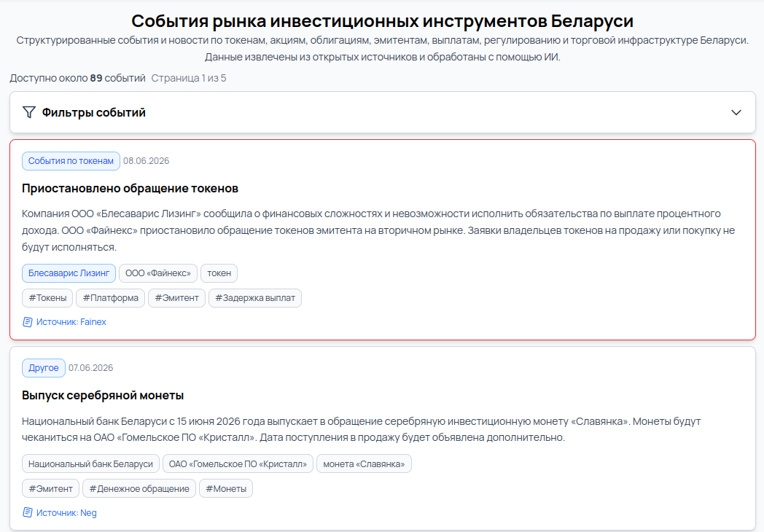
Task: Click the ОАО «Гомельское ПО «Кристалл» tag
Action: tap(238, 463)
